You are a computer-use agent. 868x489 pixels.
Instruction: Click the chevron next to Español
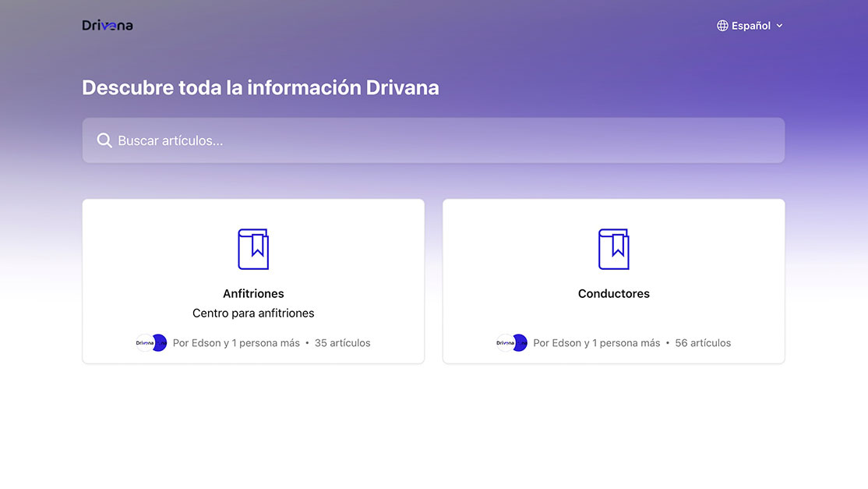778,25
